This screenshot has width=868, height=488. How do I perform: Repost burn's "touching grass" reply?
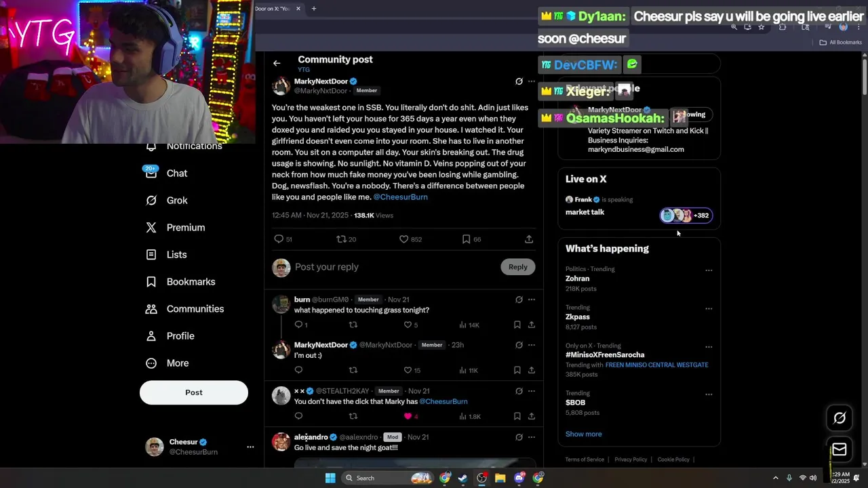353,325
